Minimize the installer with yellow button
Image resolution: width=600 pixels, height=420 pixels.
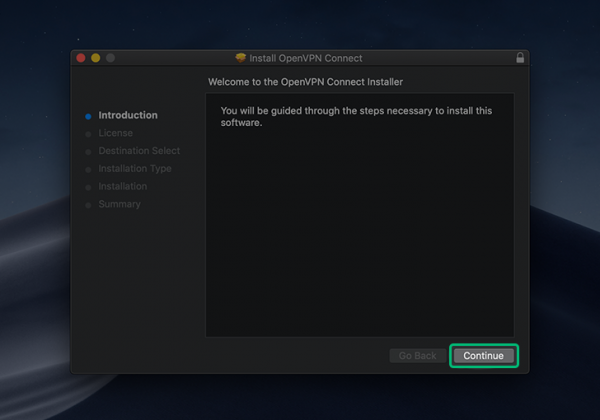(x=96, y=58)
